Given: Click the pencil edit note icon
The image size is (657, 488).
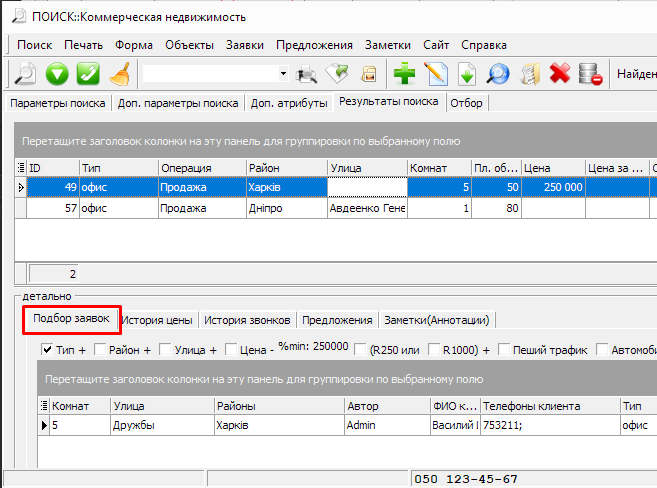Looking at the screenshot, I should pos(435,74).
